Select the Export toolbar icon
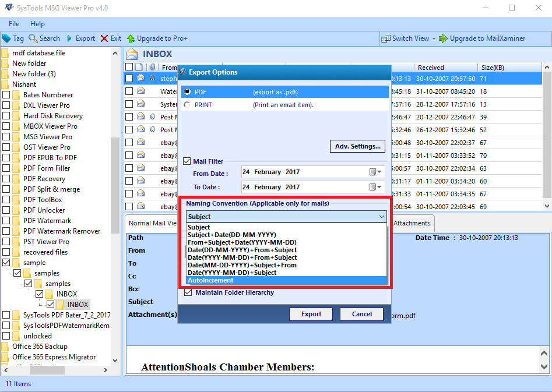 (x=80, y=38)
